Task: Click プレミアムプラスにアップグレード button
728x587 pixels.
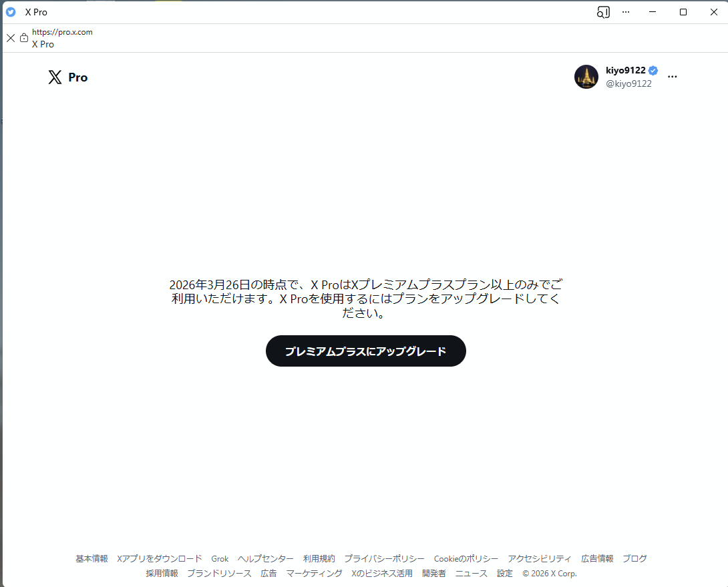Action: pos(366,351)
